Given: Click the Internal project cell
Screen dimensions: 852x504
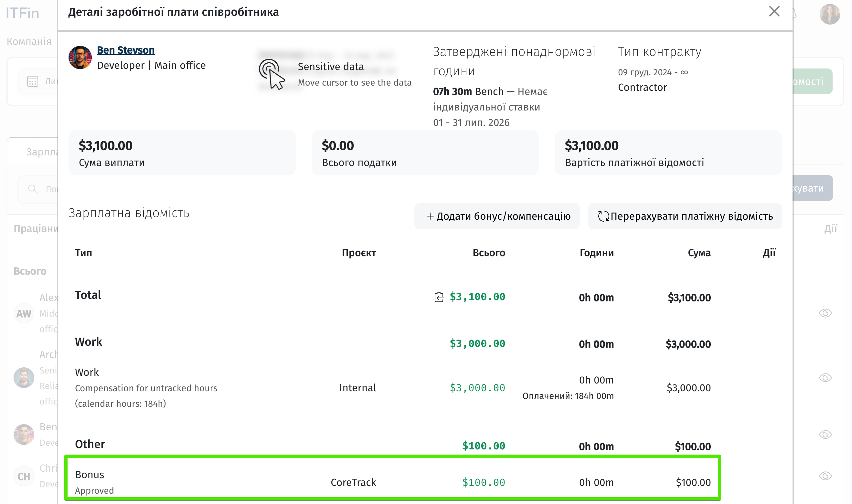Looking at the screenshot, I should click(358, 387).
